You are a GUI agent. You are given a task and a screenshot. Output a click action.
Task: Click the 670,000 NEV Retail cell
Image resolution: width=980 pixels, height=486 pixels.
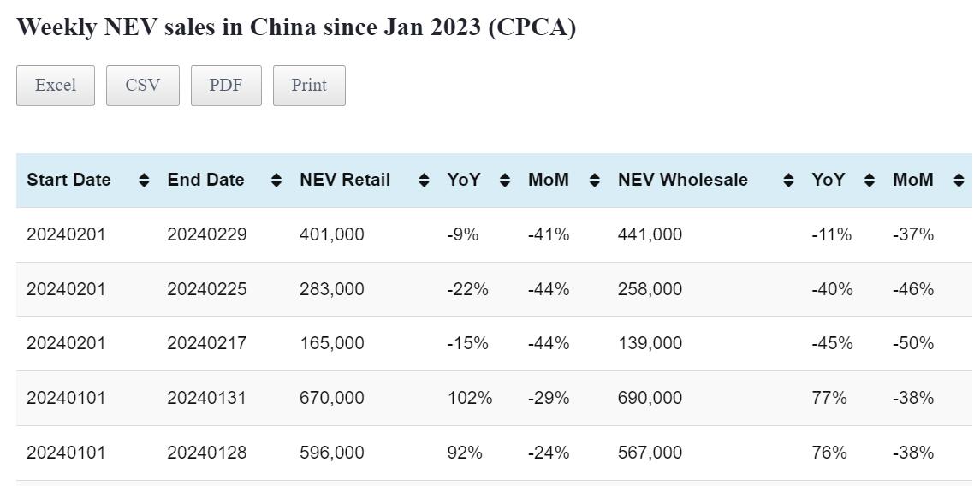[x=332, y=398]
